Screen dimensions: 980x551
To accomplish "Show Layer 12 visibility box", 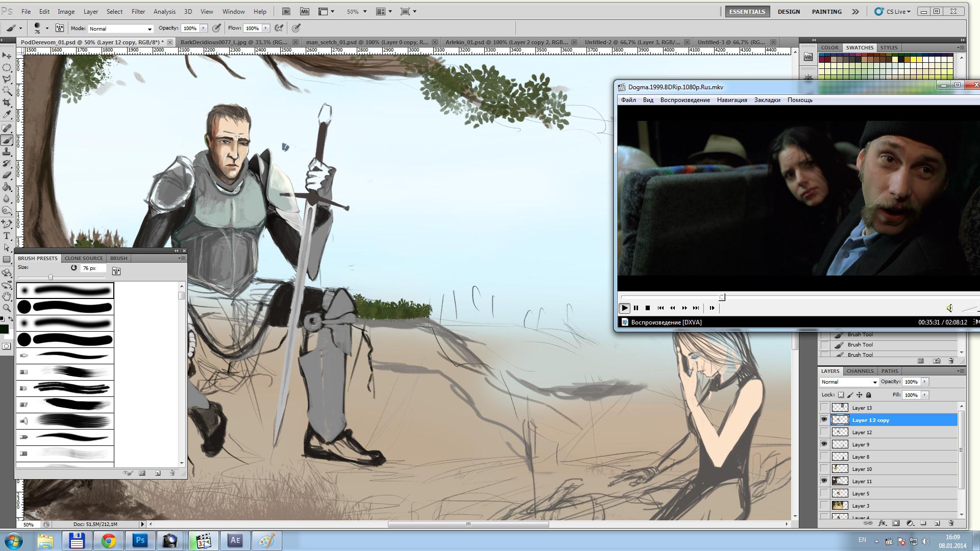I will pyautogui.click(x=824, y=432).
